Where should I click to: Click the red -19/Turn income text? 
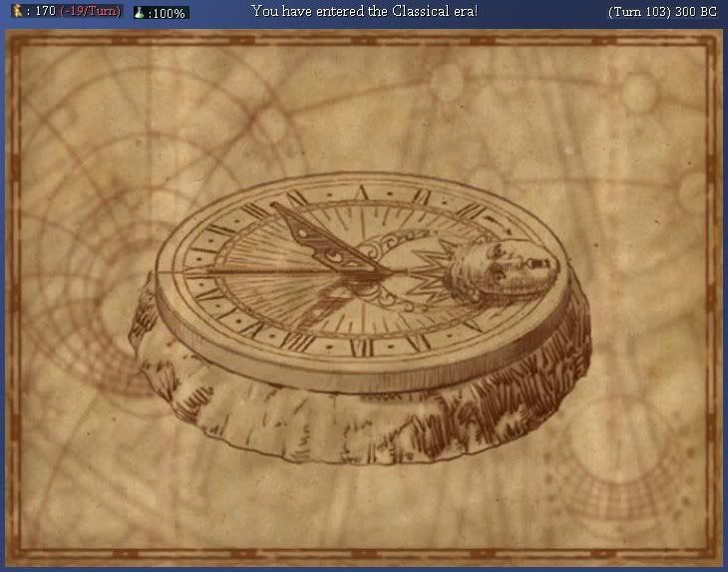(91, 11)
